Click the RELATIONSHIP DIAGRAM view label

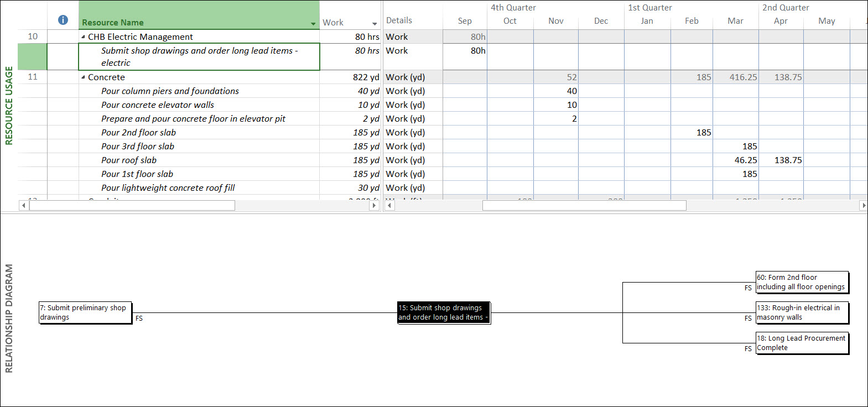tap(8, 318)
